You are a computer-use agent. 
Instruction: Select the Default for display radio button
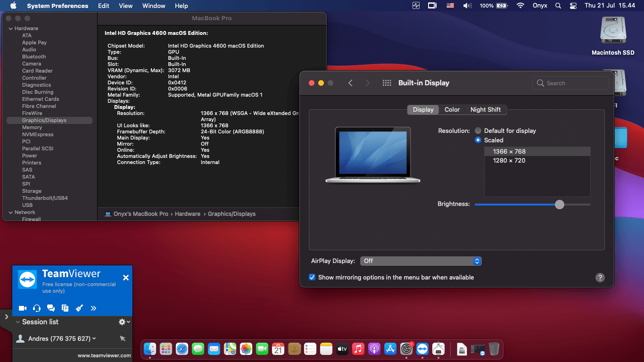pos(479,131)
